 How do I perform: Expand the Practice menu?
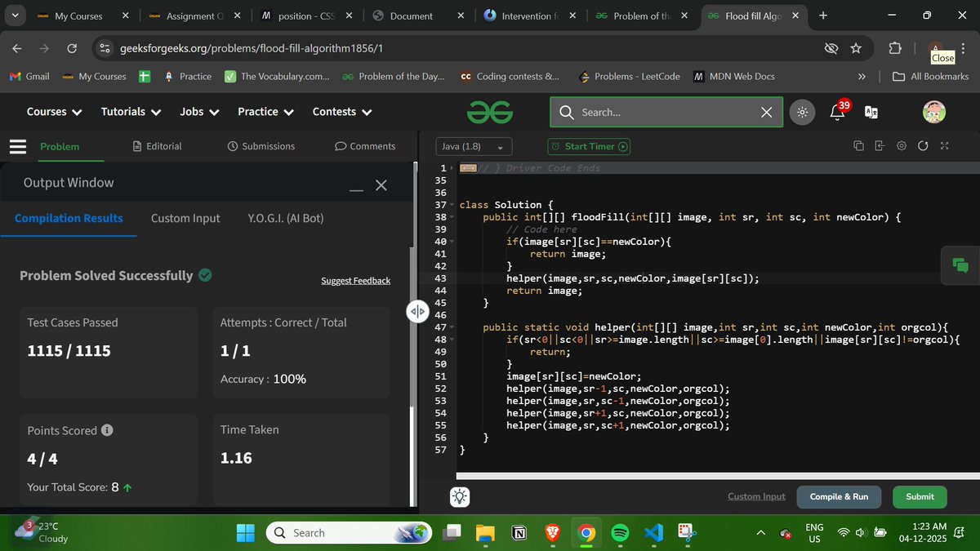(266, 112)
